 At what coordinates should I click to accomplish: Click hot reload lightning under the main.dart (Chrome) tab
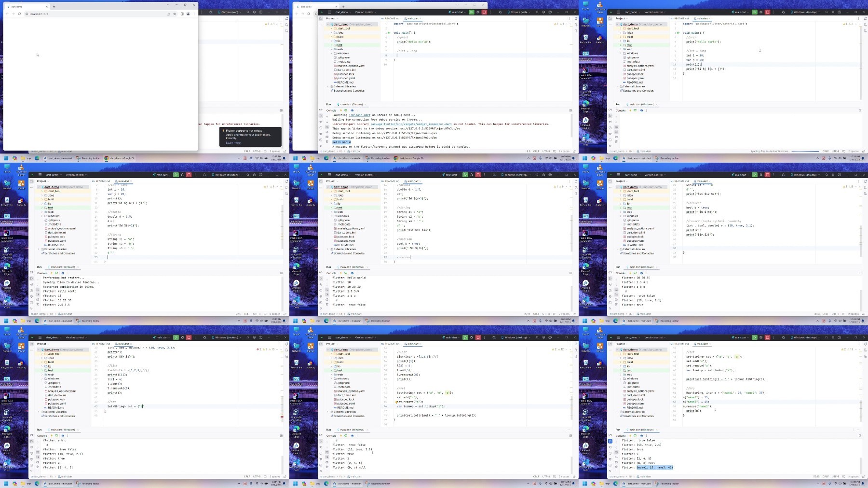340,111
